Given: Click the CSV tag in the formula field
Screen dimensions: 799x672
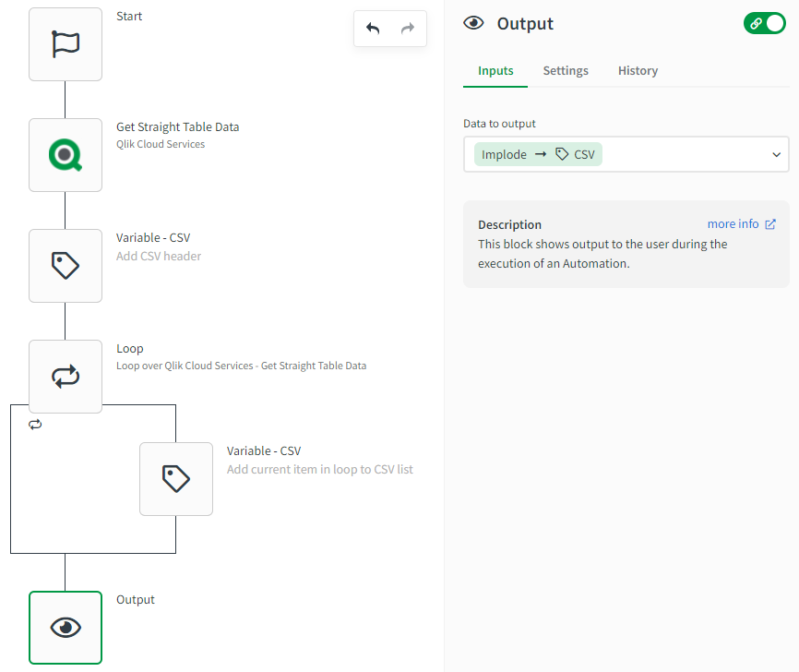Looking at the screenshot, I should click(576, 155).
